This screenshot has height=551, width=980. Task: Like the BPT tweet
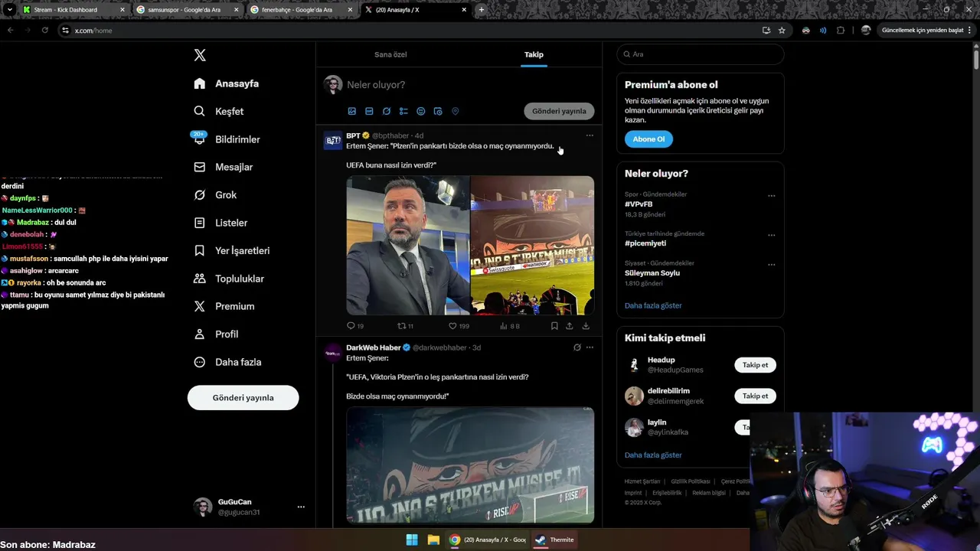pyautogui.click(x=459, y=326)
